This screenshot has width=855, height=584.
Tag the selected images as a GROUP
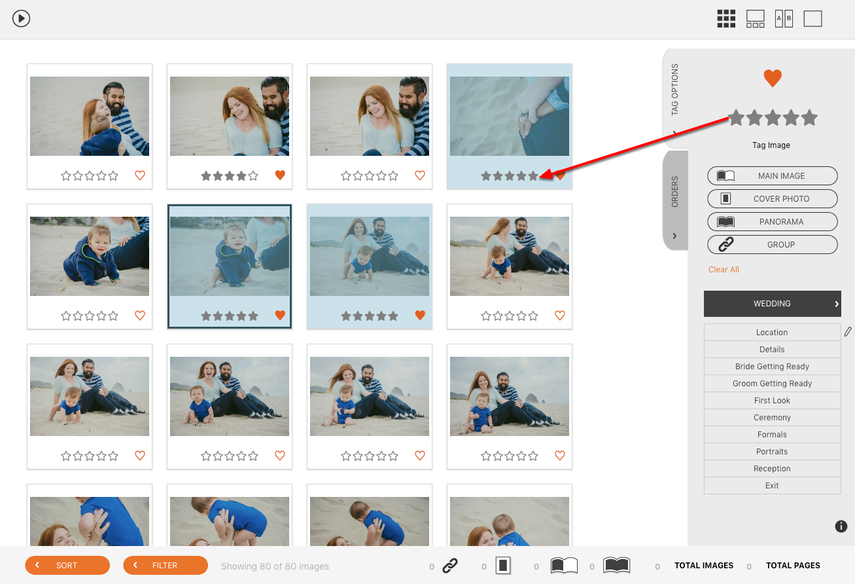pyautogui.click(x=772, y=244)
